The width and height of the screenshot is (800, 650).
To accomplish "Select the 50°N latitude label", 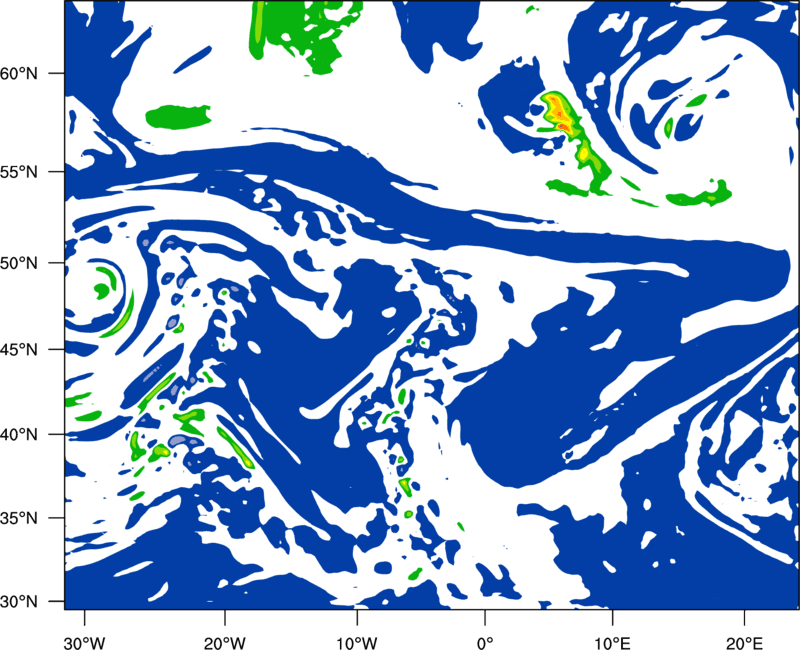I will coord(19,263).
